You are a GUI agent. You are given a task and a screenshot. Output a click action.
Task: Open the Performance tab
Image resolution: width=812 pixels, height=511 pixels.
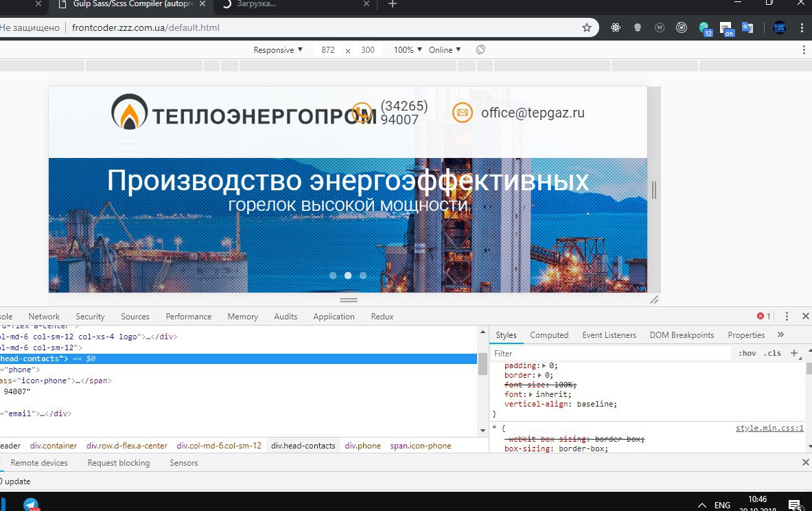click(189, 316)
